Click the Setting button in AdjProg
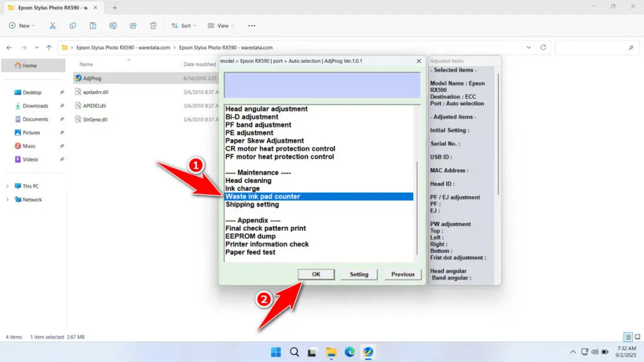This screenshot has height=362, width=644. (359, 274)
